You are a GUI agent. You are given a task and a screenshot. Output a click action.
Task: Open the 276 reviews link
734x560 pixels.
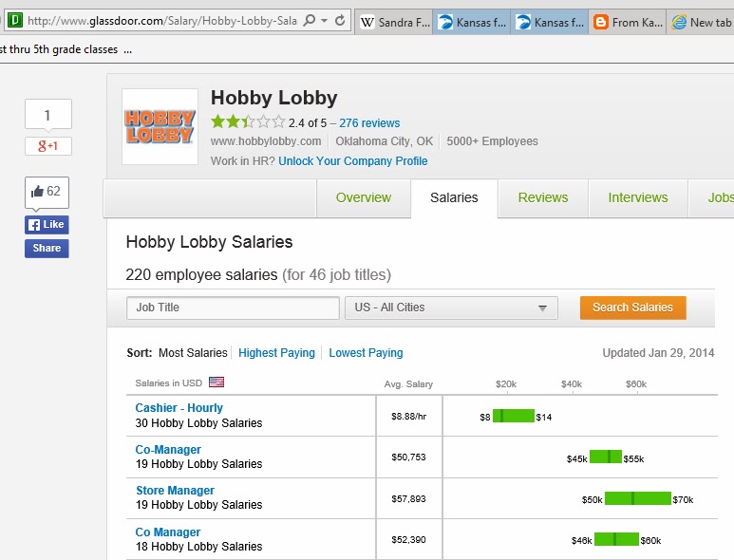[x=369, y=123]
